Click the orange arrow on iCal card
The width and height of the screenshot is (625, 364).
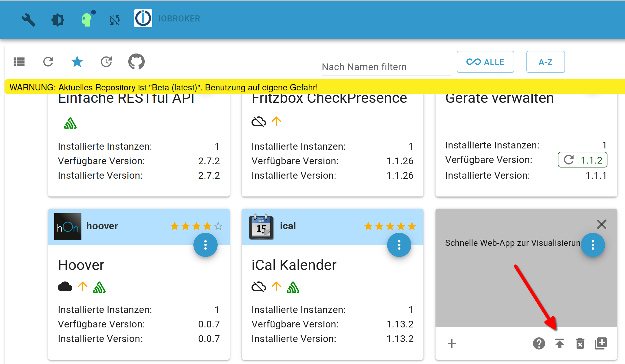pyautogui.click(x=276, y=286)
